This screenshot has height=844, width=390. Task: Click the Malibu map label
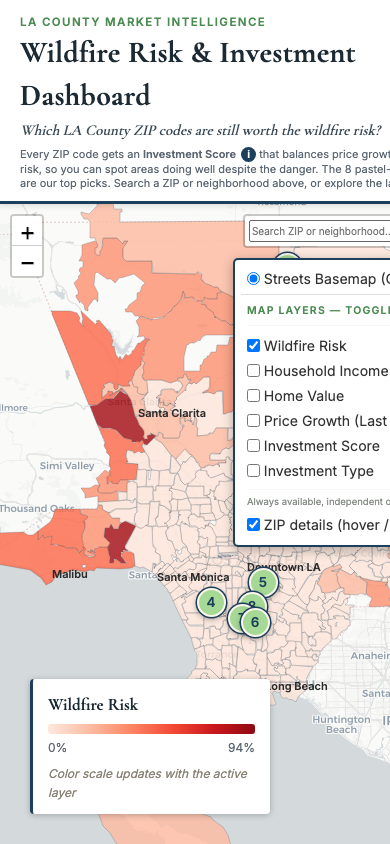[x=69, y=574]
